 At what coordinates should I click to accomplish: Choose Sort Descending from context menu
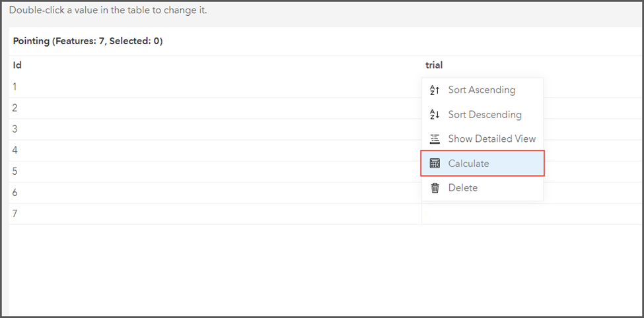click(x=482, y=115)
